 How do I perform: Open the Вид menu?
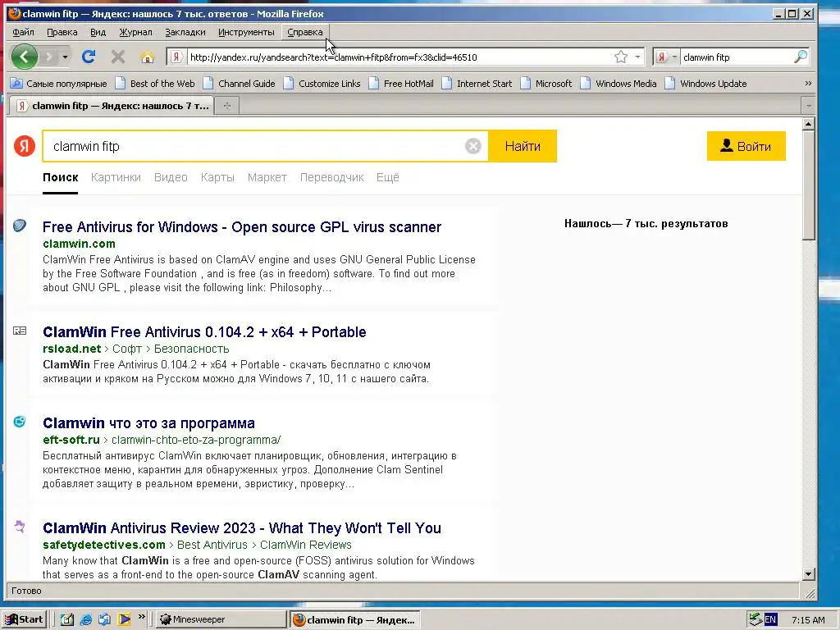click(98, 32)
